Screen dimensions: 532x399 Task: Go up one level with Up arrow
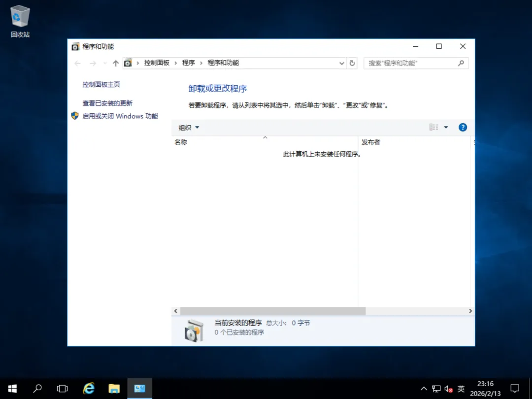(116, 63)
